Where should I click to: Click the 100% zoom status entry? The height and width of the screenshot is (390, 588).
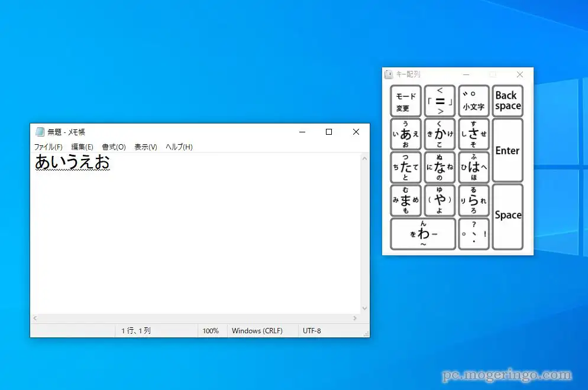click(211, 331)
